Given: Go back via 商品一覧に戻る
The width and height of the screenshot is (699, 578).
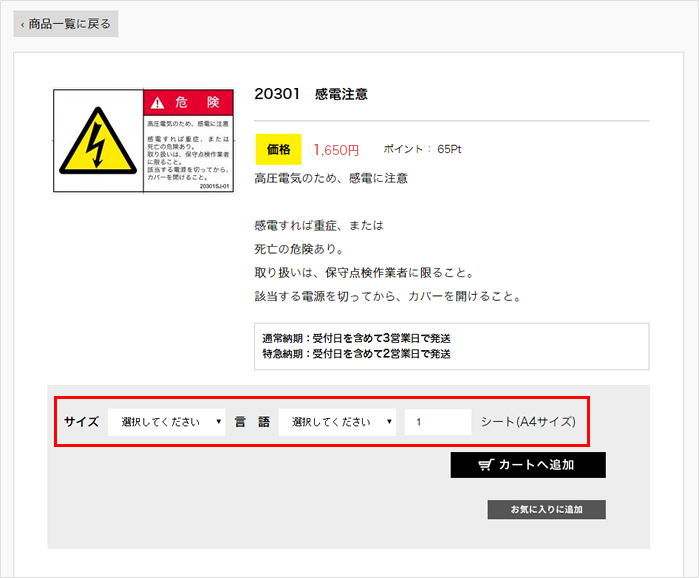Looking at the screenshot, I should [66, 24].
